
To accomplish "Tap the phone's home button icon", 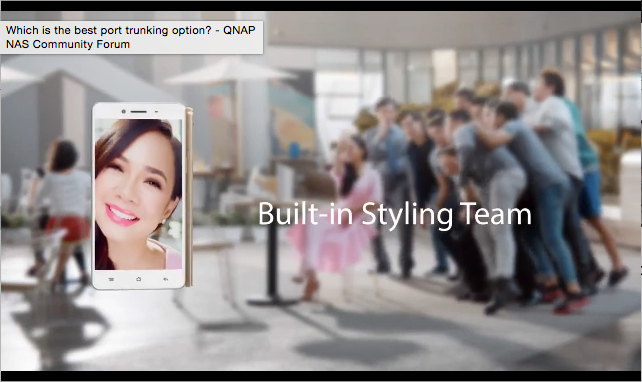I will [138, 279].
